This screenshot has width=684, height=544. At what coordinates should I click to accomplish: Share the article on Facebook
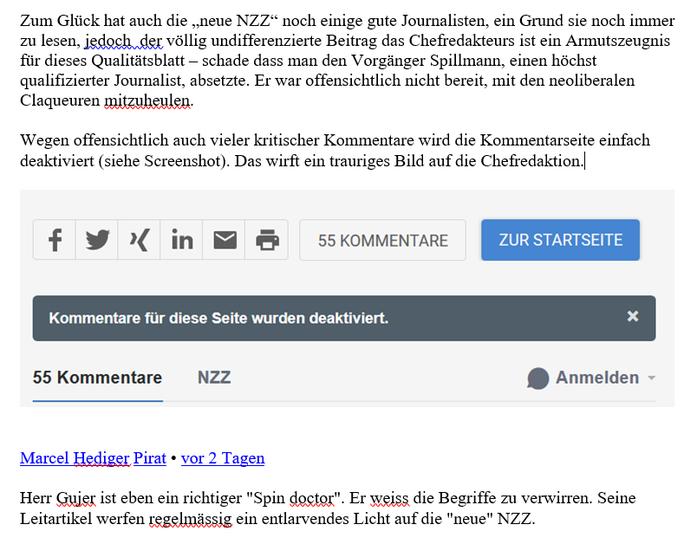55,240
